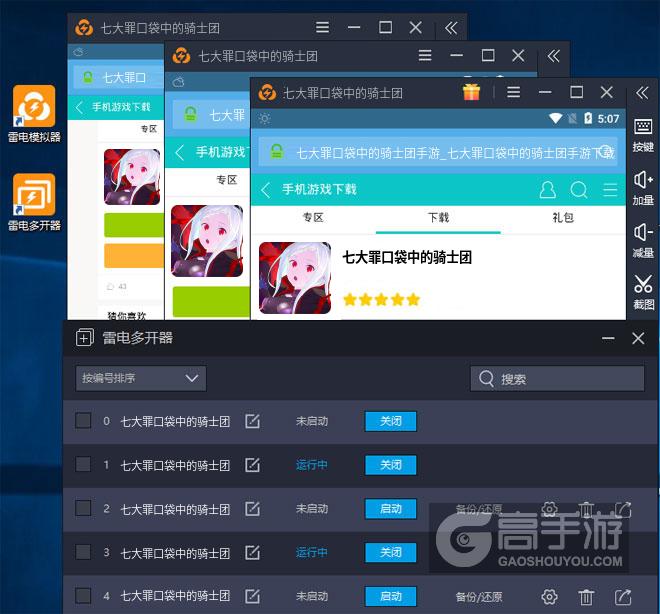This screenshot has width=660, height=614.
Task: Switch to the 礼包 tab
Action: click(563, 218)
